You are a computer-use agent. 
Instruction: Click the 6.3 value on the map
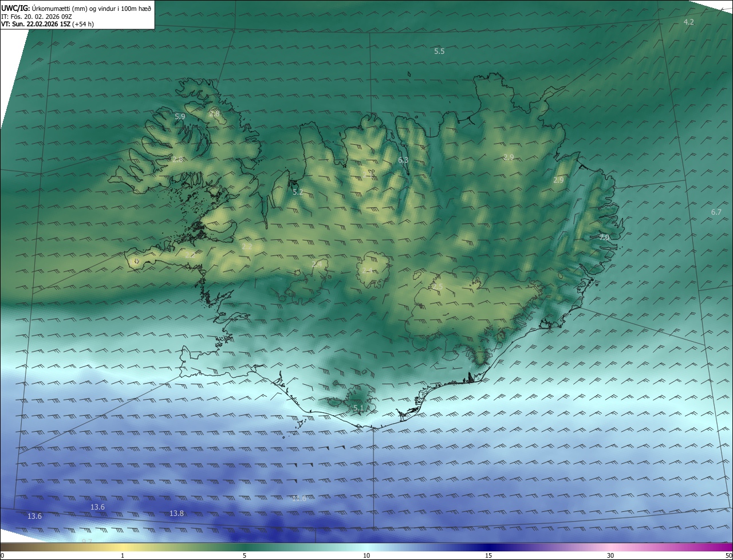pyautogui.click(x=403, y=160)
